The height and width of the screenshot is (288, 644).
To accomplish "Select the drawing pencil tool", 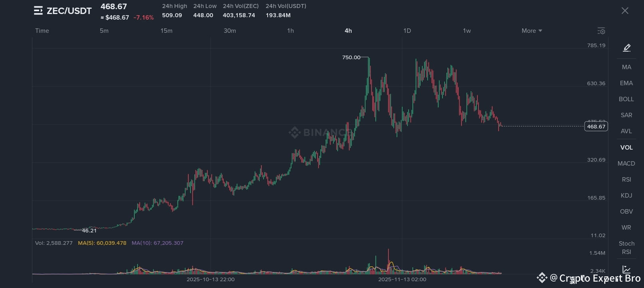I will (626, 48).
